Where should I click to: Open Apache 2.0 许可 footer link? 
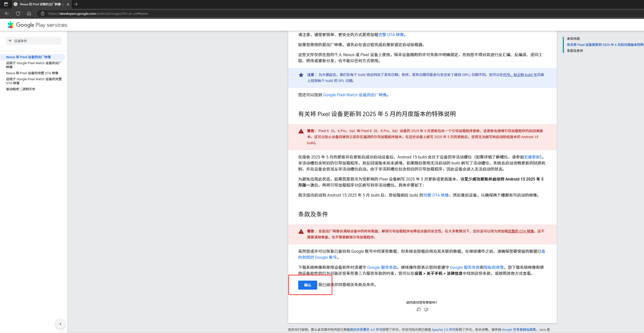(x=443, y=329)
